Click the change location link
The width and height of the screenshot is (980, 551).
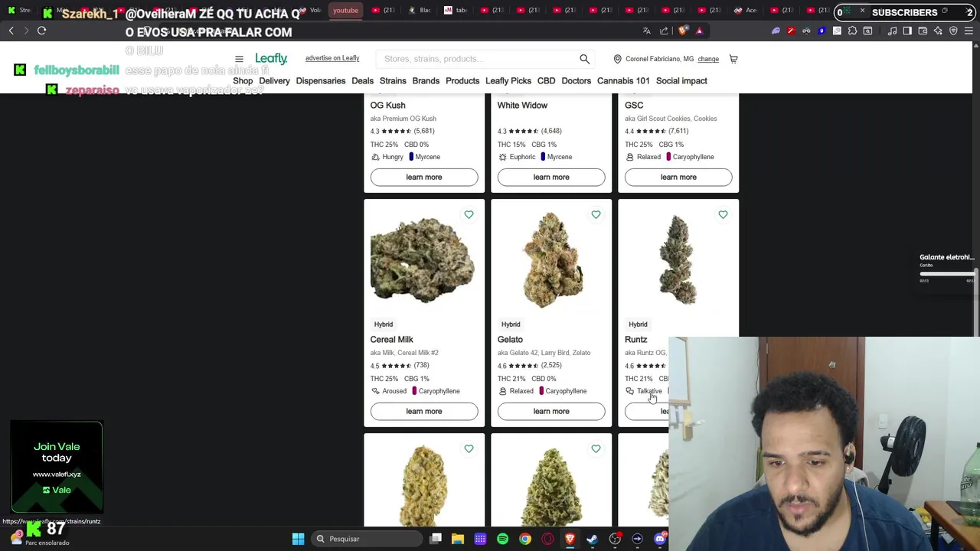(708, 59)
